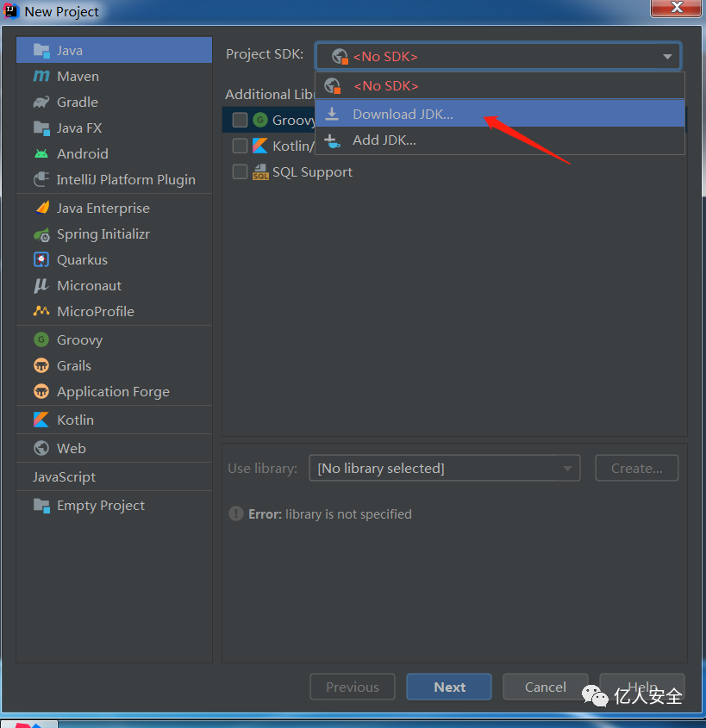
Task: Select Maven project type
Action: click(115, 76)
